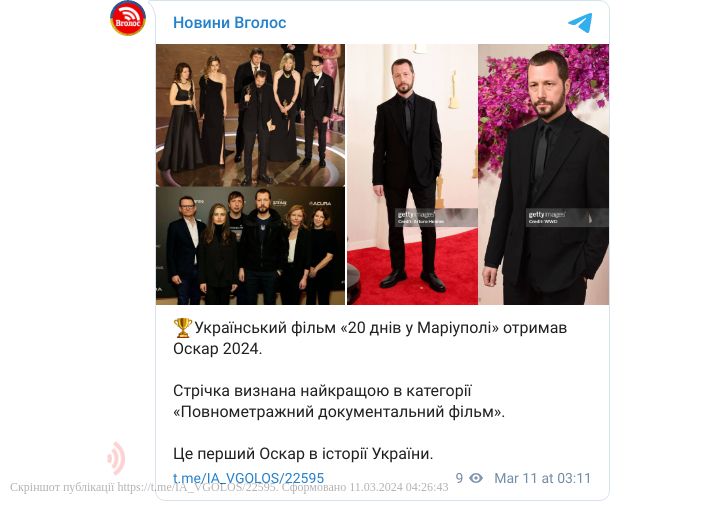Open the full-length red carpet photo
This screenshot has height=505, width=720.
(x=412, y=174)
